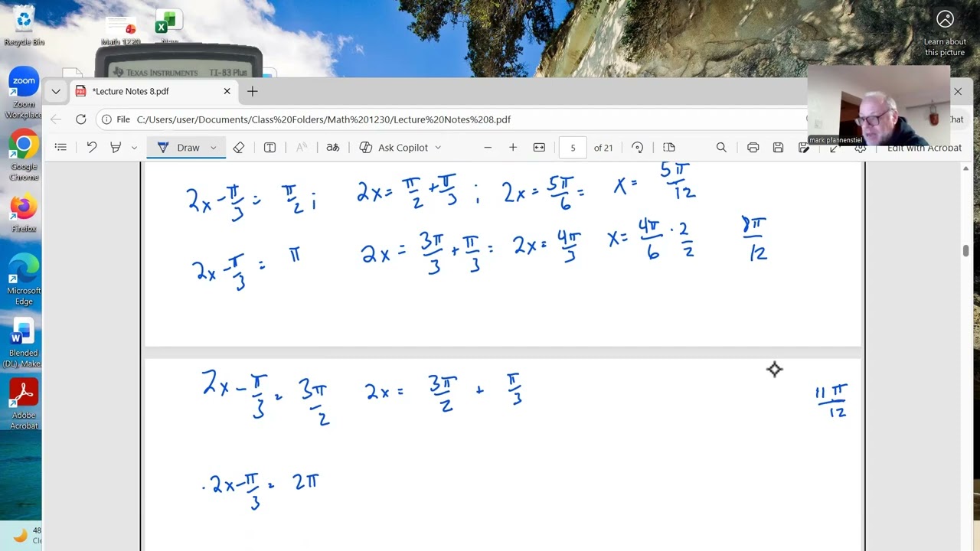Image resolution: width=980 pixels, height=551 pixels.
Task: Switch the page view layout
Action: 668,148
